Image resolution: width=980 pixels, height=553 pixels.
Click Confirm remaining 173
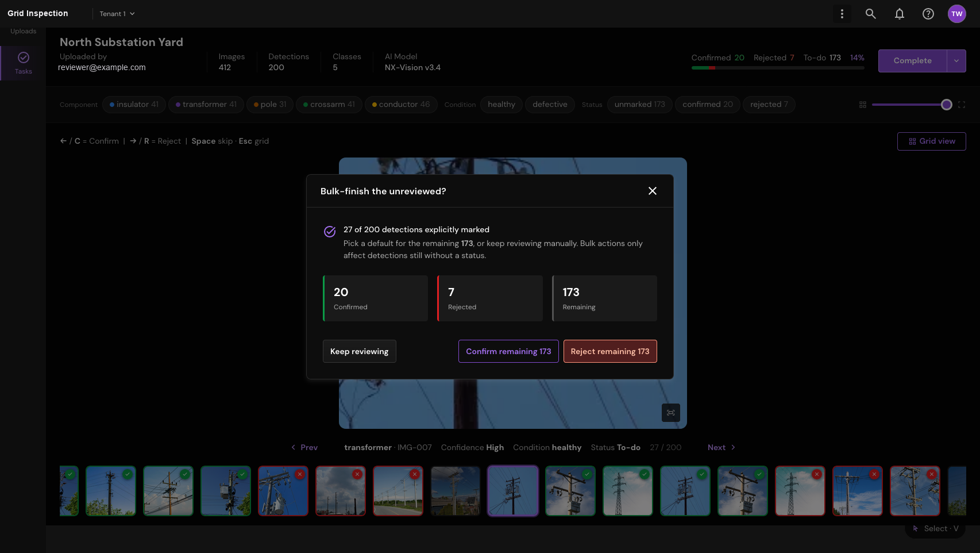(x=508, y=351)
